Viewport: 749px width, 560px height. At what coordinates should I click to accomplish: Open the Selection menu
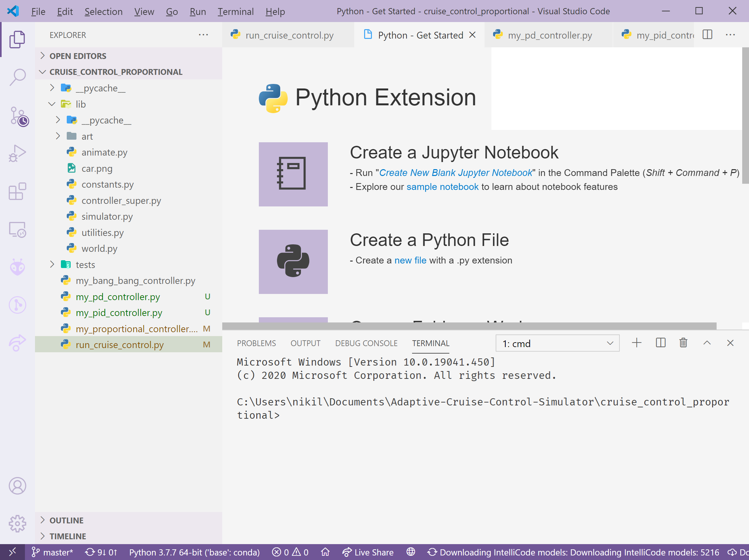click(x=103, y=12)
